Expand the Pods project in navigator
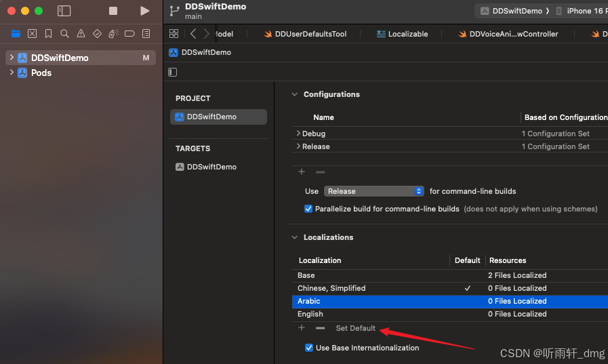608x364 pixels. point(12,73)
